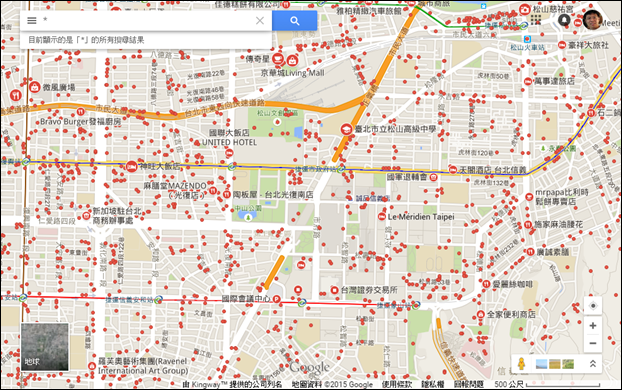The height and width of the screenshot is (390, 622).
Task: Select the 松山慈祐宮 camera icon
Action: 525,9
